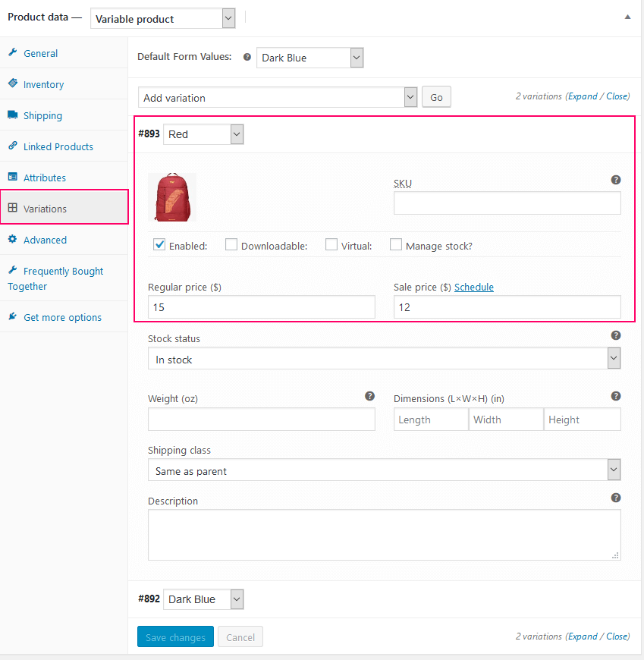Check the Manage stock checkbox
The image size is (644, 660).
tap(396, 244)
